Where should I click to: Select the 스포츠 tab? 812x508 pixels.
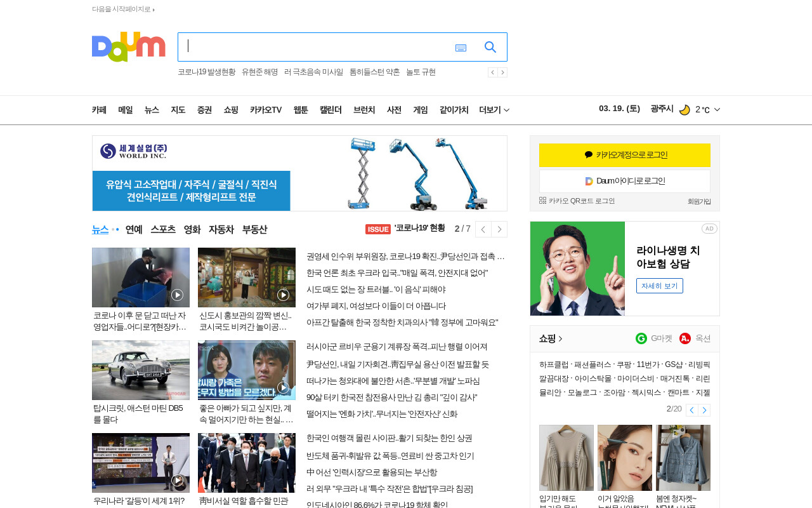(x=163, y=229)
